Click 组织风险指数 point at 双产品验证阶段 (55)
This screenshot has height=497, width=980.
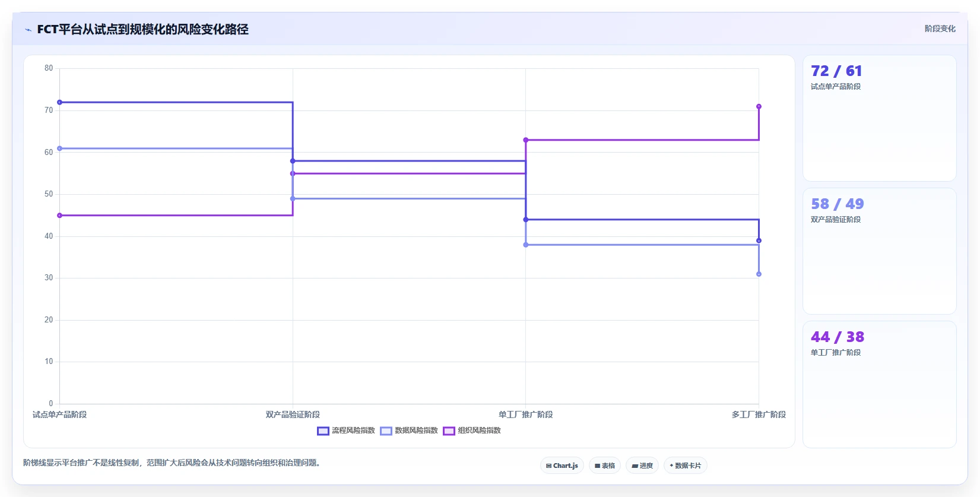pos(293,173)
